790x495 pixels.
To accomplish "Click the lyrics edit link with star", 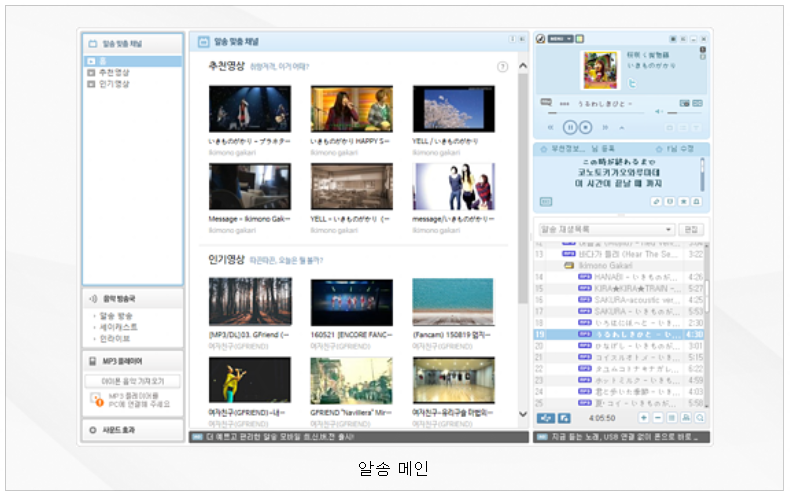I will [x=674, y=149].
